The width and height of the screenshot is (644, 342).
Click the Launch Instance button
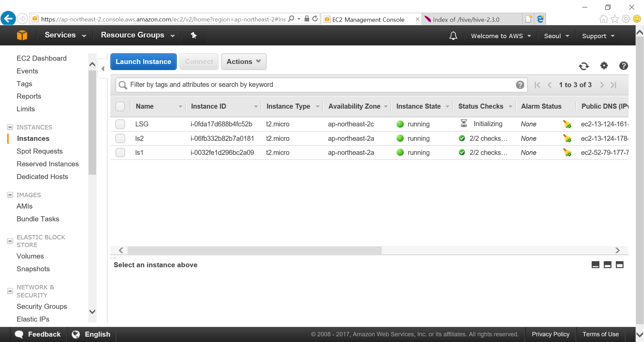(144, 62)
